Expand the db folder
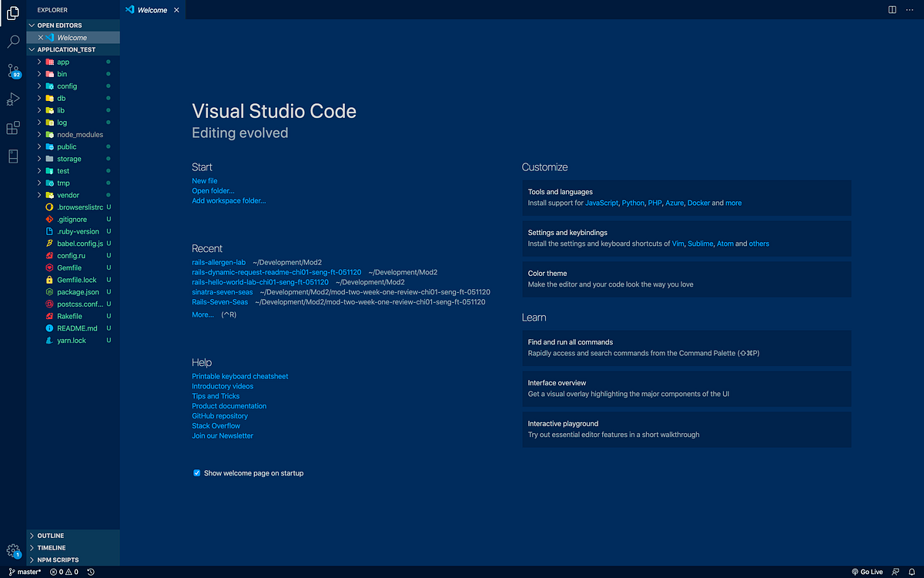 click(x=73, y=98)
